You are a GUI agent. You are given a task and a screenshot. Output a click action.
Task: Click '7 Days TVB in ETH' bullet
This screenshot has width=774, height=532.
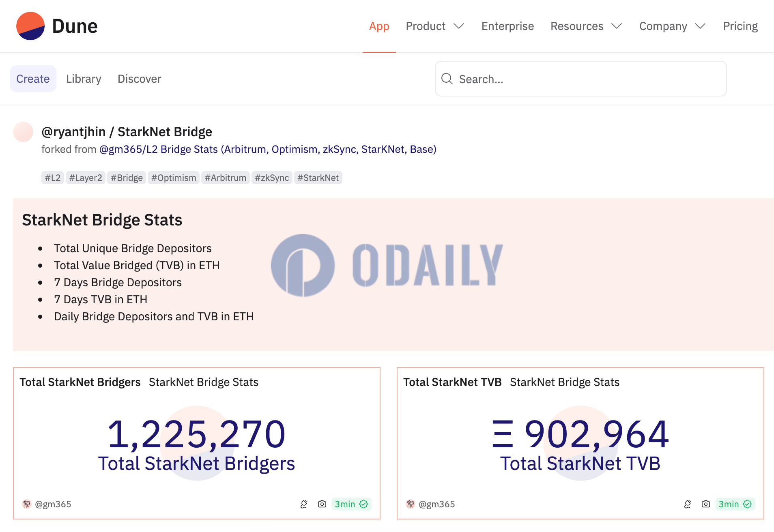tap(101, 299)
